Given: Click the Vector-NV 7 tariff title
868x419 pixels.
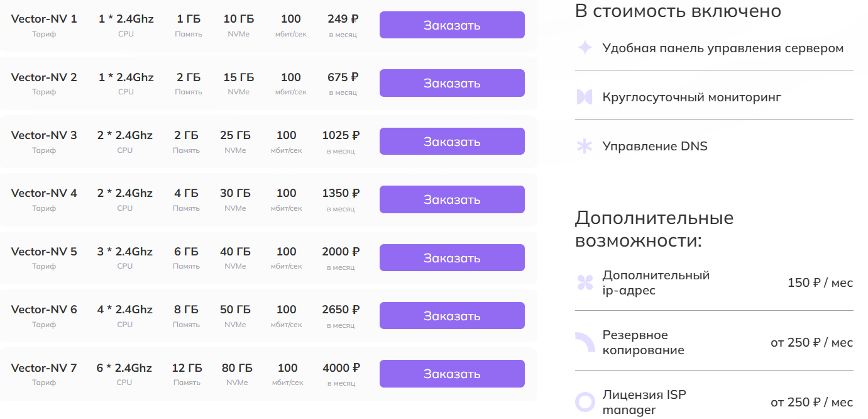Looking at the screenshot, I should [44, 368].
